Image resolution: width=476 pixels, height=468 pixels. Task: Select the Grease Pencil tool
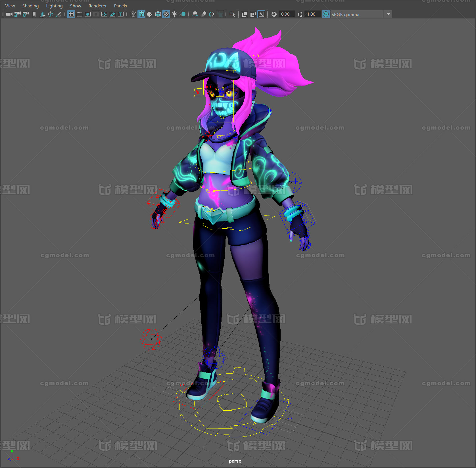point(59,14)
